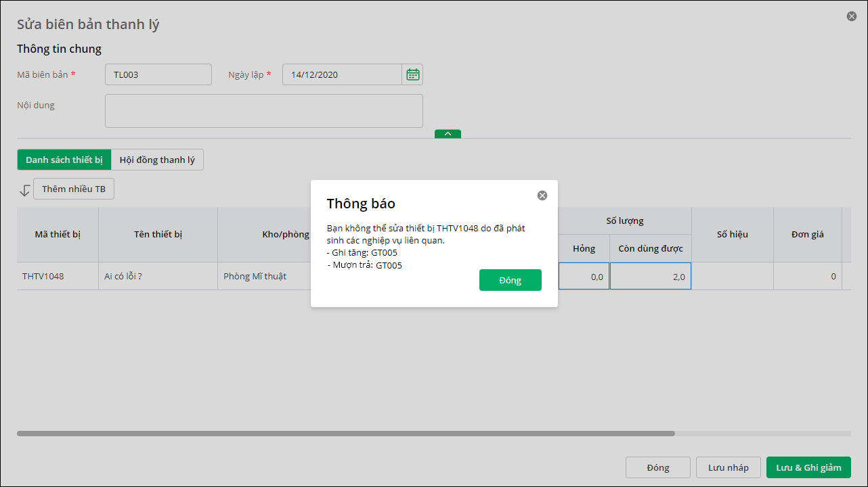868x487 pixels.
Task: Click inside the Nội dung text area
Action: pos(263,111)
